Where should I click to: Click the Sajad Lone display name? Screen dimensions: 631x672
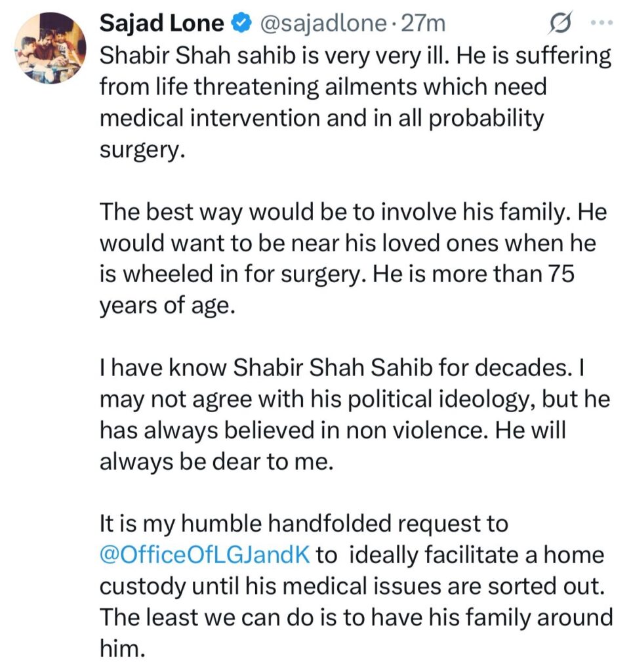click(x=163, y=24)
